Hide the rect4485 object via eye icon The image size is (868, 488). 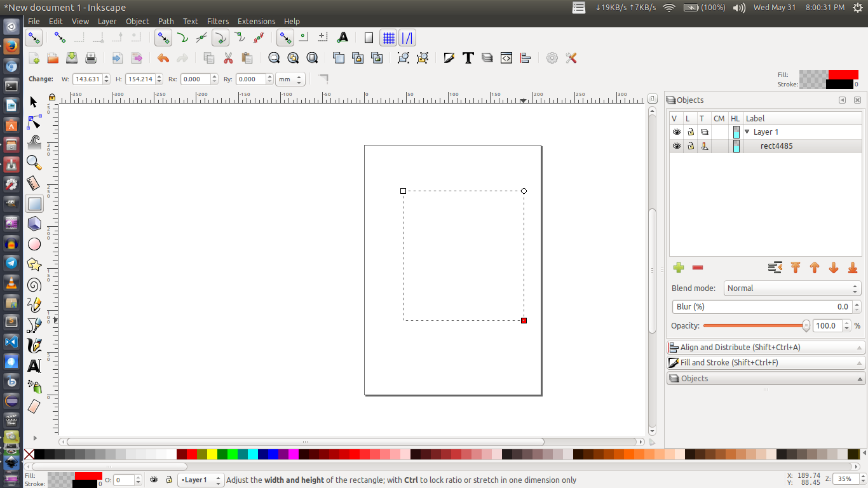pyautogui.click(x=676, y=146)
